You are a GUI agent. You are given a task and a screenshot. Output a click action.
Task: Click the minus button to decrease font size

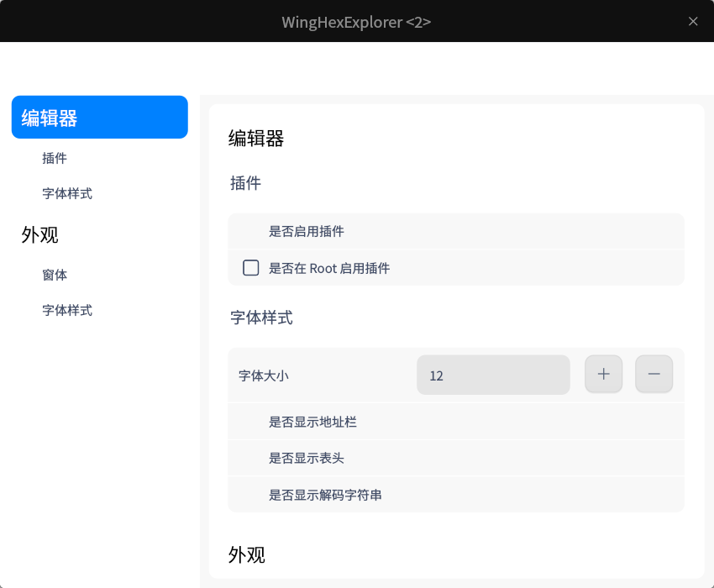(x=654, y=374)
